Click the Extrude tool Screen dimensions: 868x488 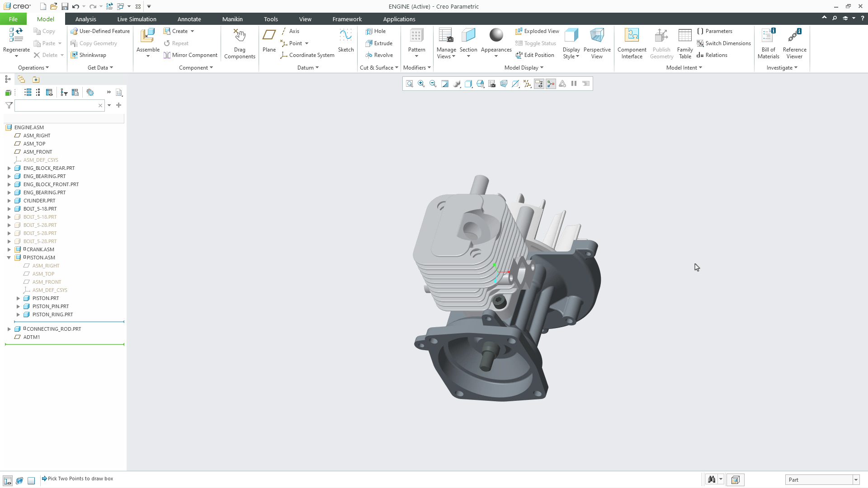tap(379, 43)
